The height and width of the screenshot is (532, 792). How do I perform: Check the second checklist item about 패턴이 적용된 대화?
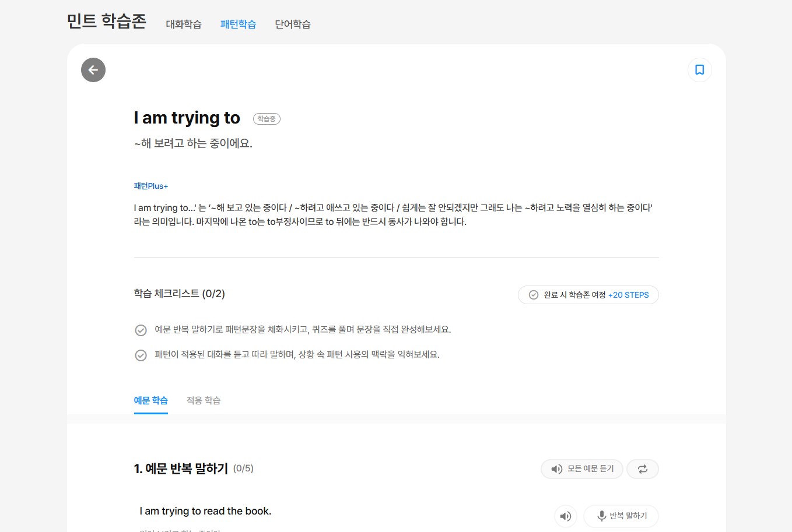coord(141,355)
